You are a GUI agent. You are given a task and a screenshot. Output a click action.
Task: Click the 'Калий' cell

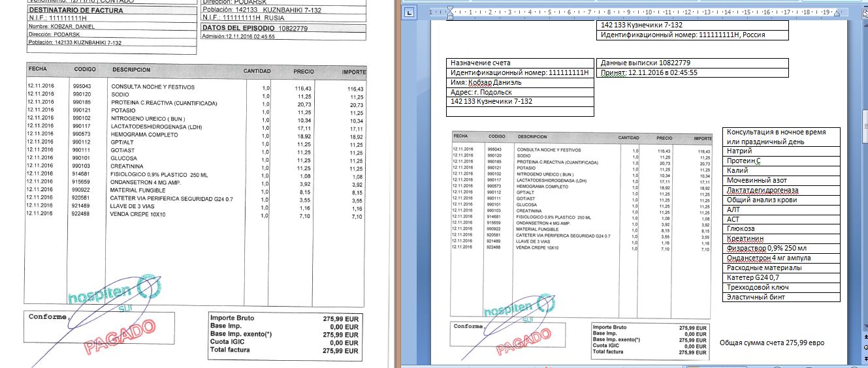point(782,170)
